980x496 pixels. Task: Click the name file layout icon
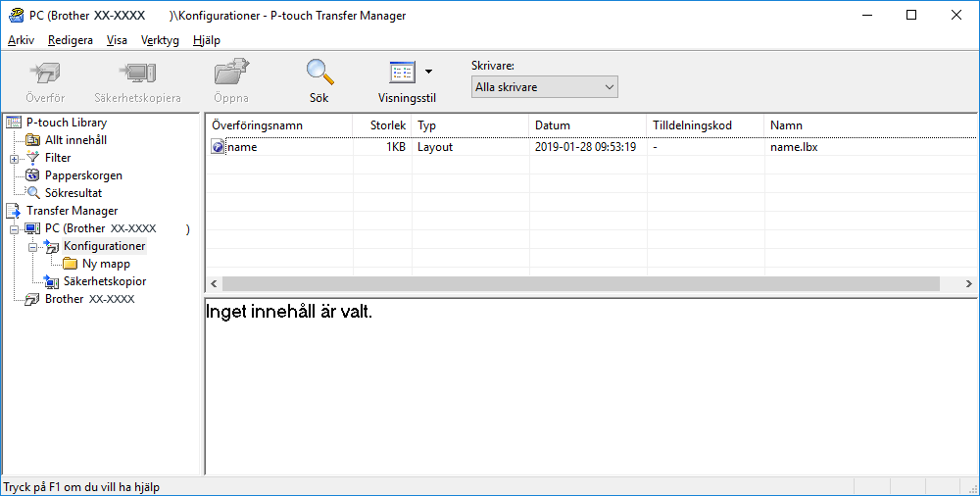(x=218, y=148)
